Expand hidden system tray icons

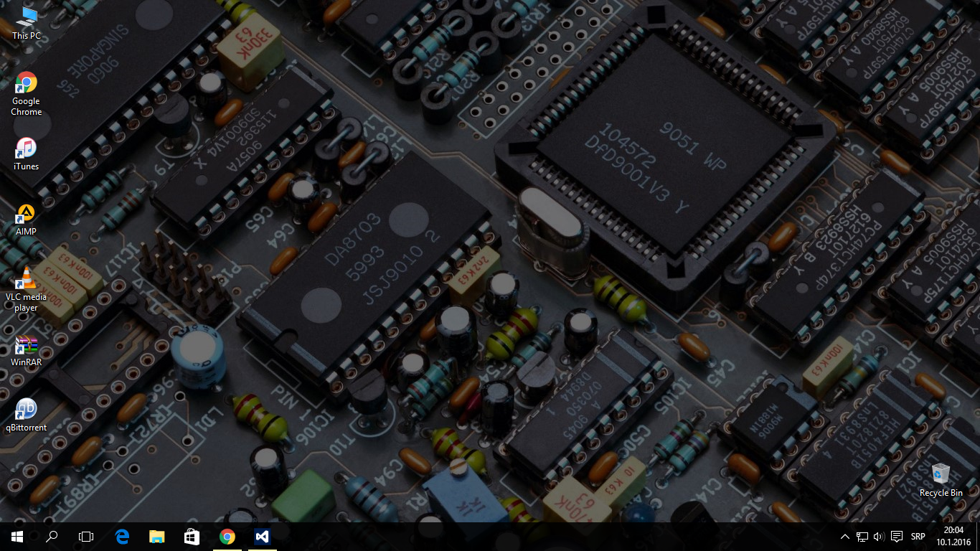point(845,536)
